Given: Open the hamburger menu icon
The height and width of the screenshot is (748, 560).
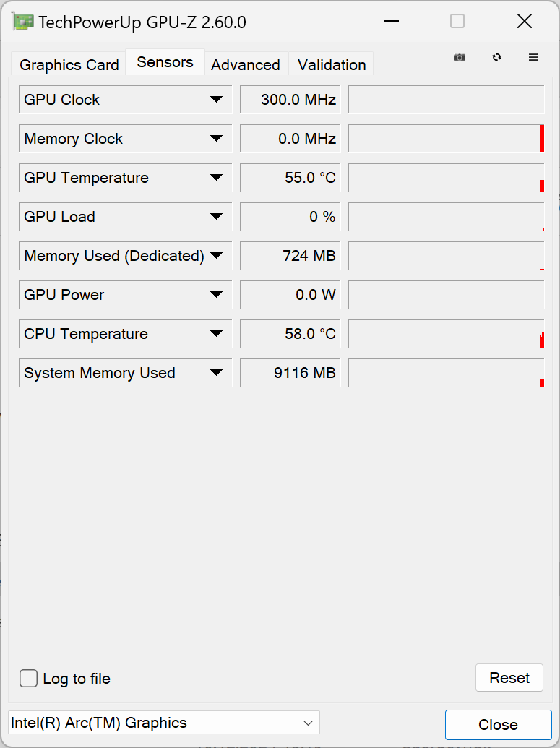Looking at the screenshot, I should pos(534,58).
